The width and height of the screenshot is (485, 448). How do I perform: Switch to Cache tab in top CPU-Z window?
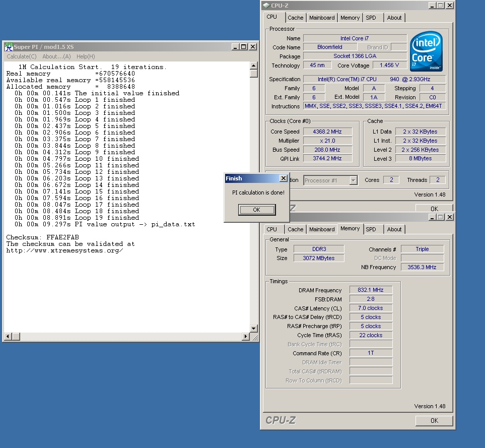pyautogui.click(x=296, y=18)
